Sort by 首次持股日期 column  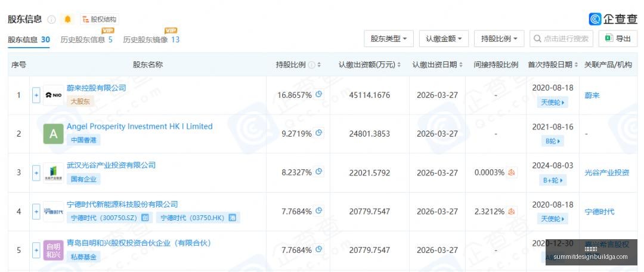pyautogui.click(x=576, y=65)
